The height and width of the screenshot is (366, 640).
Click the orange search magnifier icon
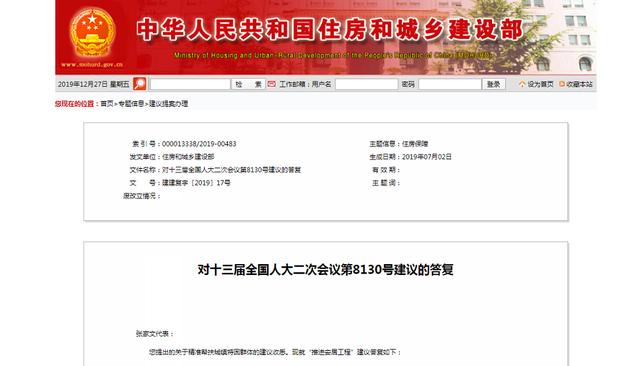140,84
